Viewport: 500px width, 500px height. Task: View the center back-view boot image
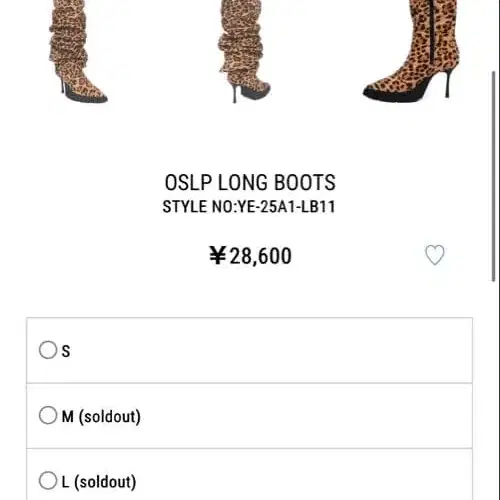[243, 51]
